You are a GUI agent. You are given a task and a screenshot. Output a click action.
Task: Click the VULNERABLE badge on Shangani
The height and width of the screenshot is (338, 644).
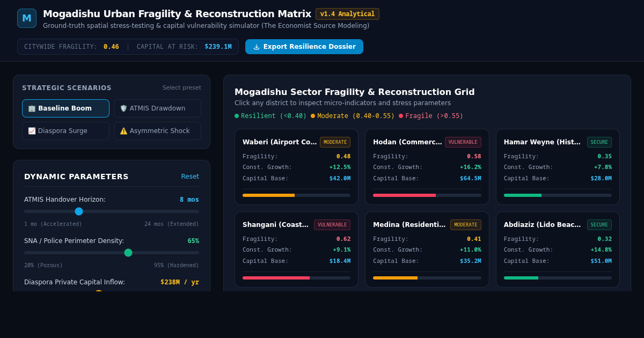(x=332, y=225)
